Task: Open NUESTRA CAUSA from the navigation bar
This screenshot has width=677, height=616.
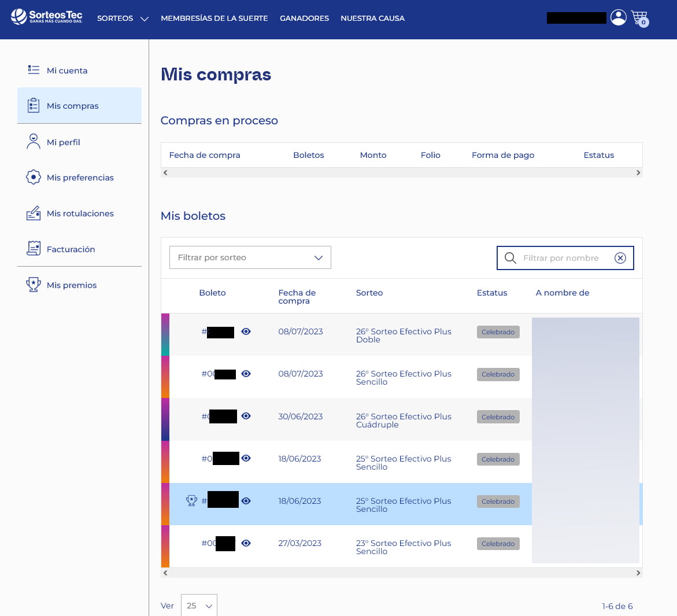Action: 372,19
